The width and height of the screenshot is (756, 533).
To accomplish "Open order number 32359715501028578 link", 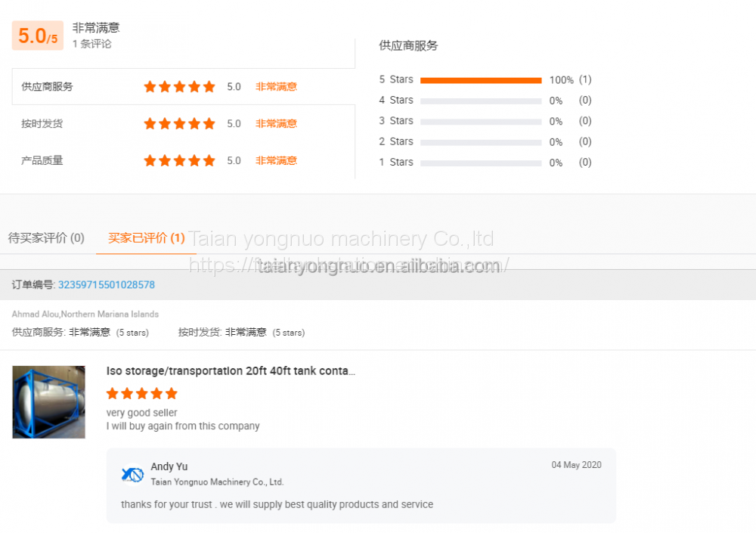I will pos(107,285).
